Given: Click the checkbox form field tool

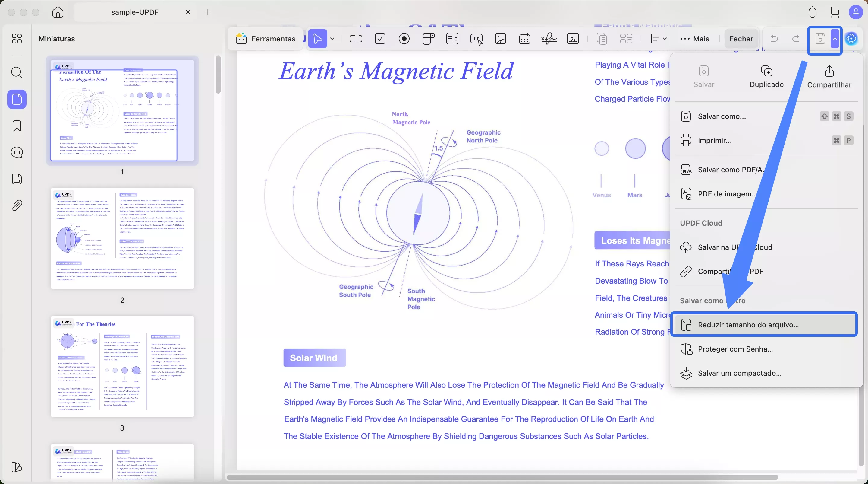Looking at the screenshot, I should (380, 39).
